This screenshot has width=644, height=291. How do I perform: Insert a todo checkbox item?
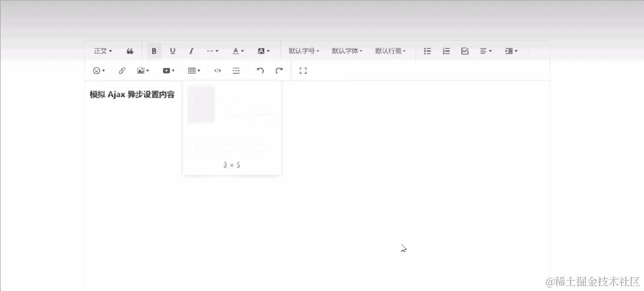pyautogui.click(x=465, y=51)
